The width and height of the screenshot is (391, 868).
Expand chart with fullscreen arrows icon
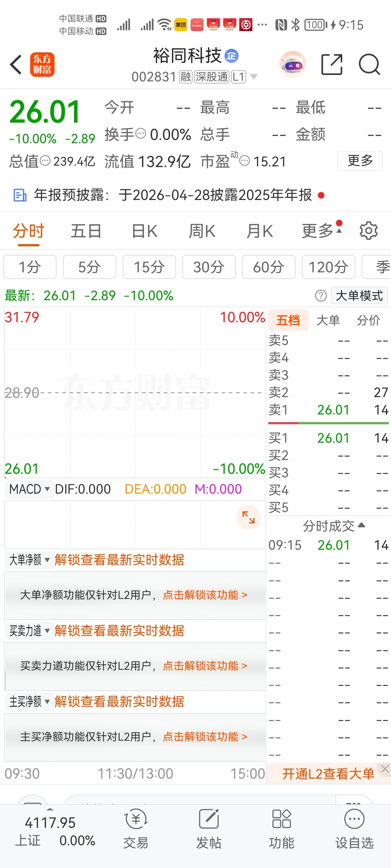(248, 518)
